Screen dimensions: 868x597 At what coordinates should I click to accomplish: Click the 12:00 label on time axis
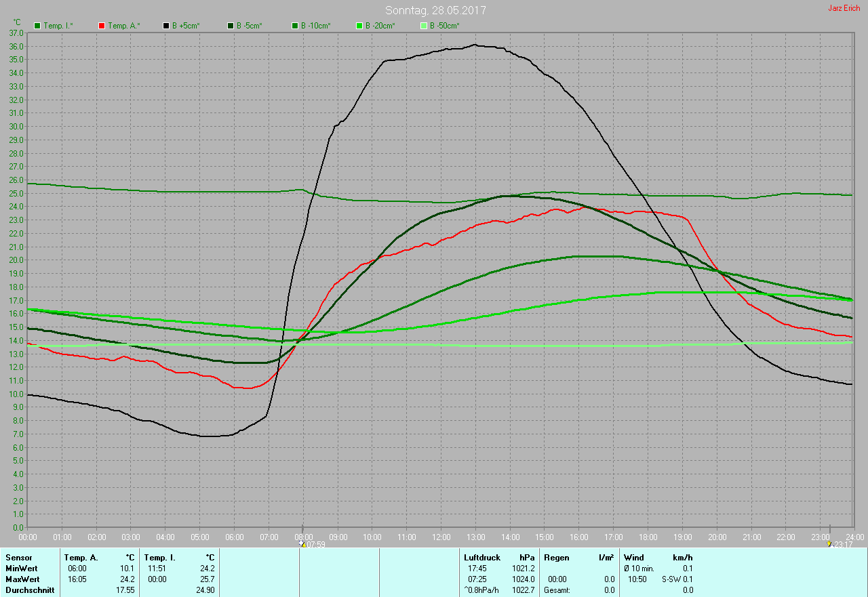(441, 537)
